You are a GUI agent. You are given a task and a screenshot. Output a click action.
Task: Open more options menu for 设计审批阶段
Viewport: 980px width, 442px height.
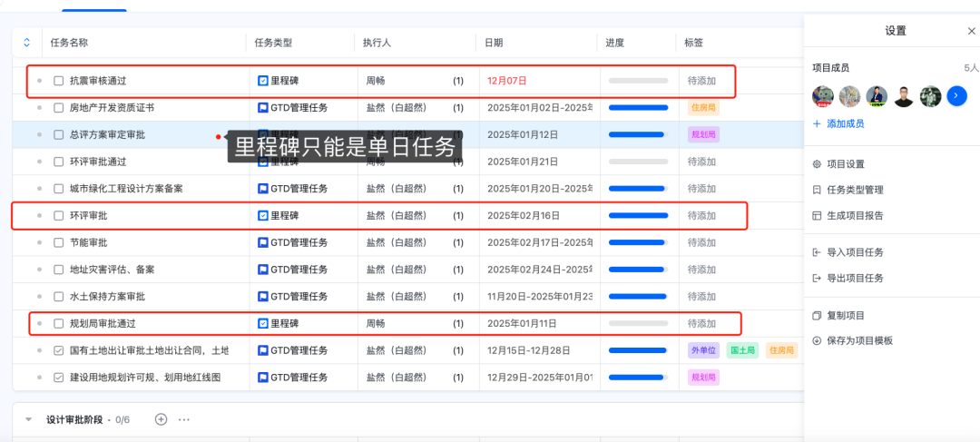[x=183, y=419]
